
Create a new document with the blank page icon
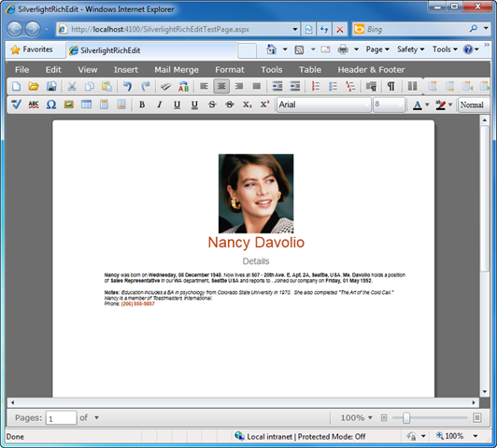(16, 86)
